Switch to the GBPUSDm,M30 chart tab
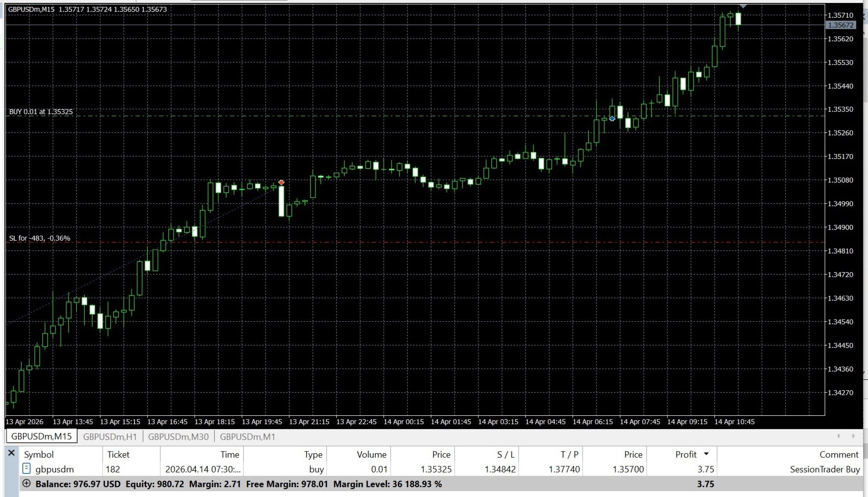The width and height of the screenshot is (868, 497). pyautogui.click(x=178, y=436)
